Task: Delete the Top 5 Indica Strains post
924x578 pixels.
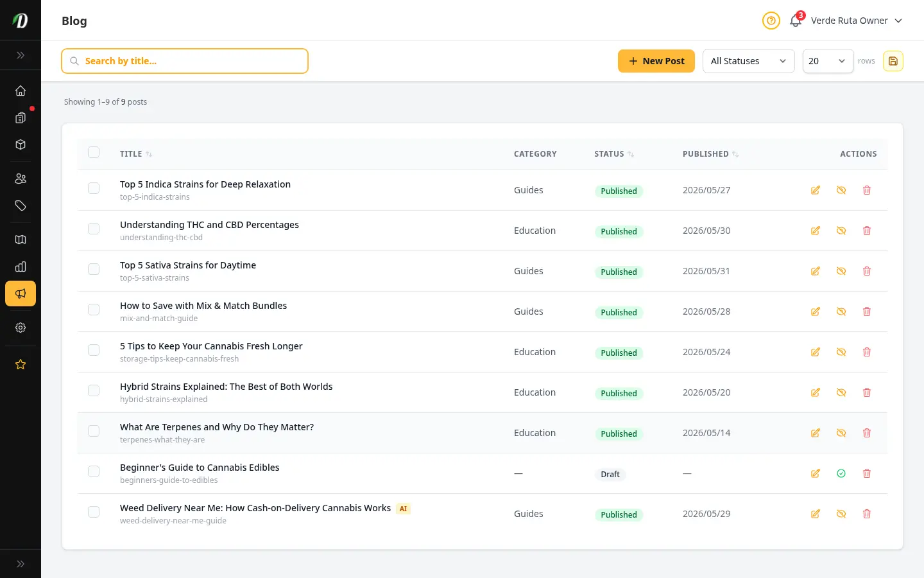Action: click(x=867, y=190)
